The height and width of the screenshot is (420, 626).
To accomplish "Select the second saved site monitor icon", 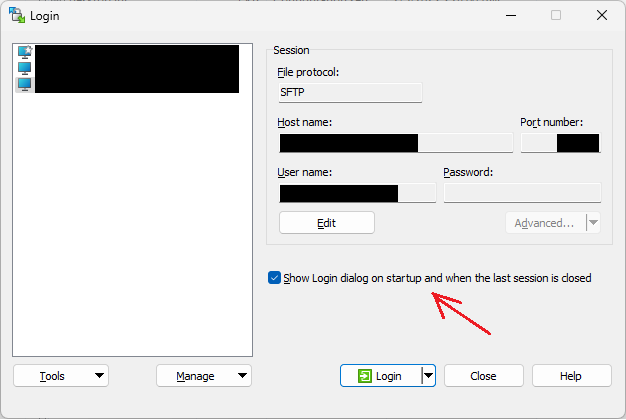I will pyautogui.click(x=25, y=68).
